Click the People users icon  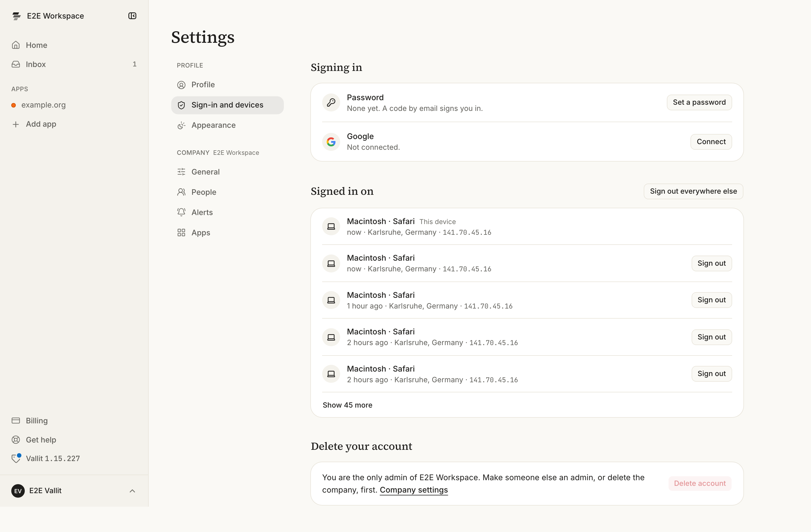point(181,192)
